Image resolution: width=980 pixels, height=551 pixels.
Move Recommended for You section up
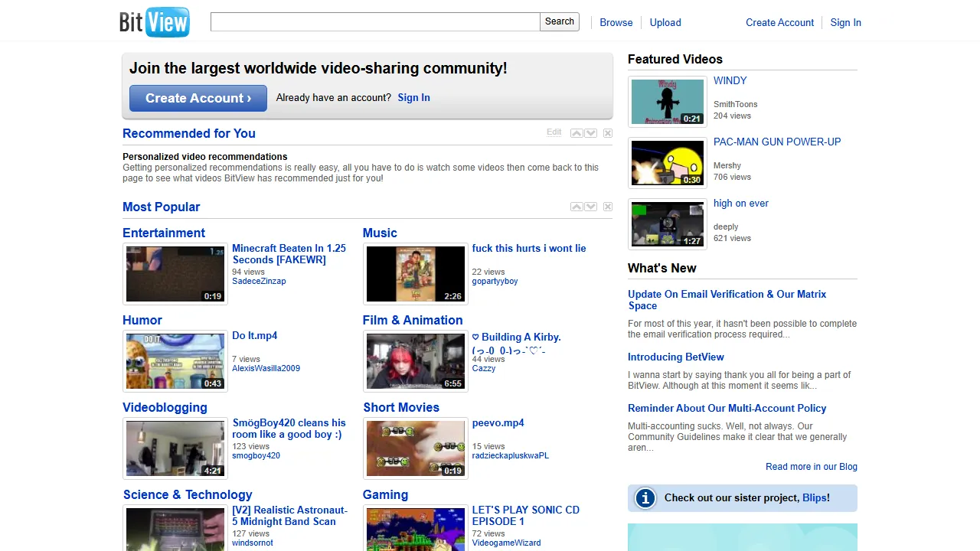(577, 133)
